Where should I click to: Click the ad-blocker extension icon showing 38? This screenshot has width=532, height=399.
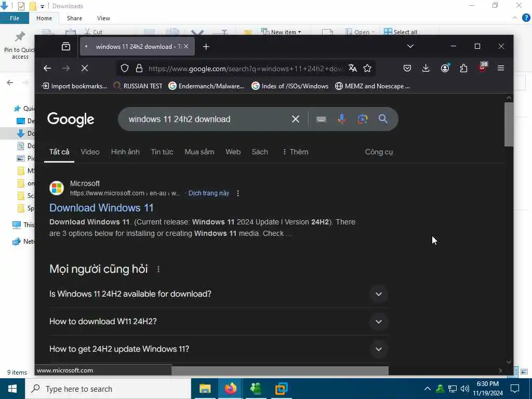[x=483, y=68]
